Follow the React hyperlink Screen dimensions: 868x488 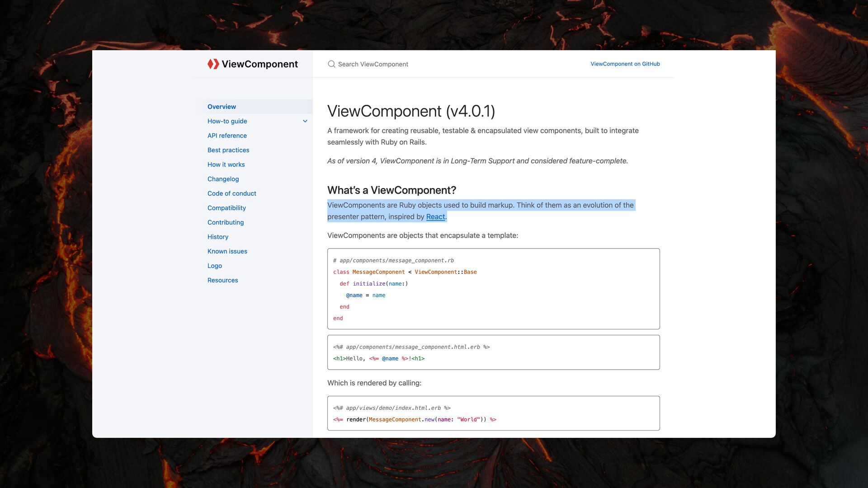[x=435, y=217]
